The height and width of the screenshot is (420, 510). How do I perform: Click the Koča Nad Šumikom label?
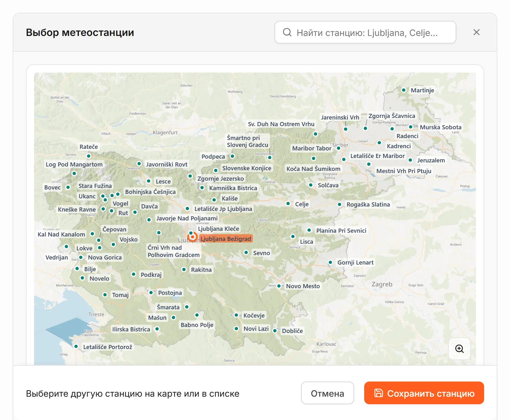tap(313, 169)
